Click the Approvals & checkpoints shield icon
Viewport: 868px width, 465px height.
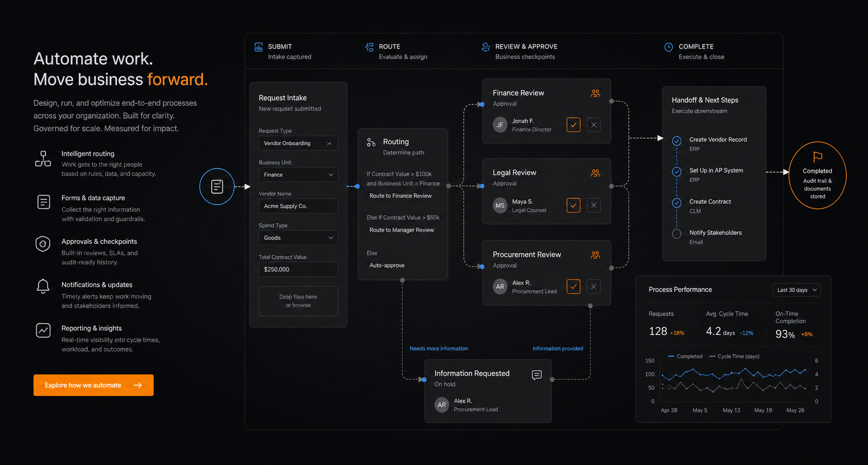43,244
